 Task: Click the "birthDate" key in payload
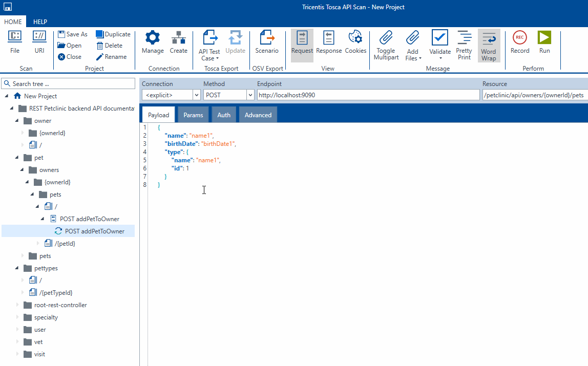coord(180,144)
